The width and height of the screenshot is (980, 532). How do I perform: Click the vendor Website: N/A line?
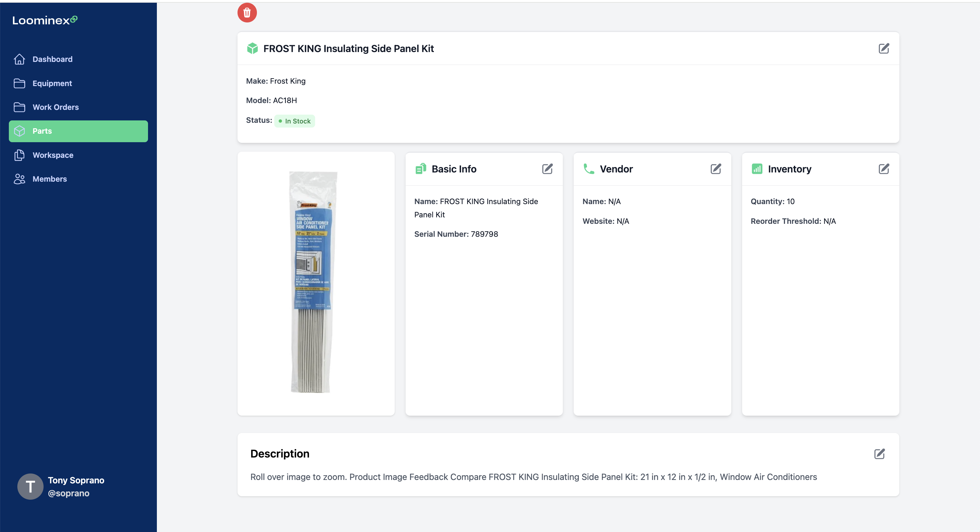[606, 221]
